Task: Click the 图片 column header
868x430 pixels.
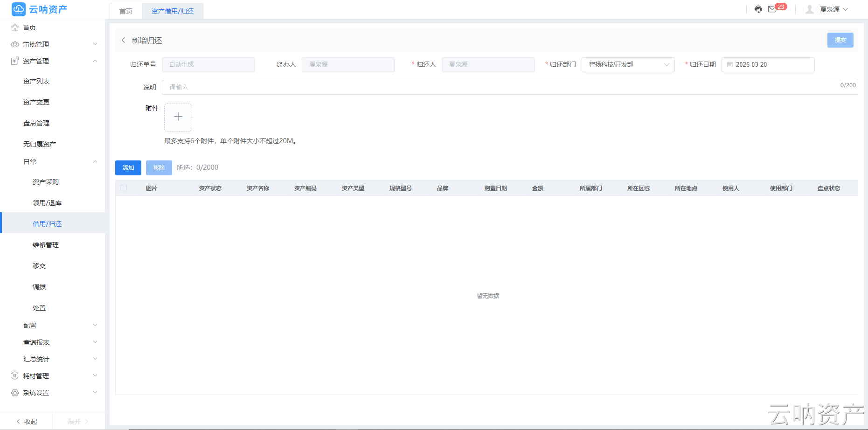Action: 152,188
